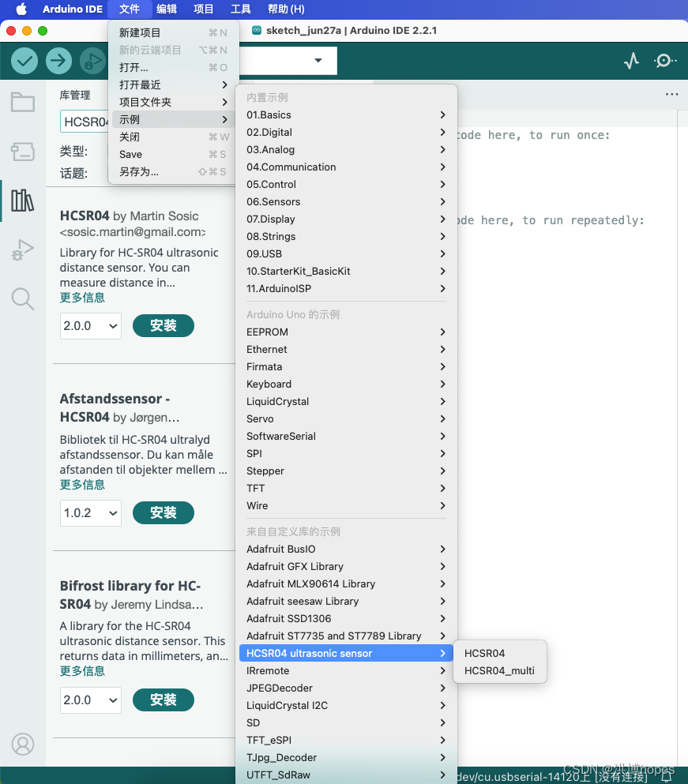Screen dimensions: 688x784
Task: Select 06.Sensors examples entry
Action: click(x=346, y=202)
